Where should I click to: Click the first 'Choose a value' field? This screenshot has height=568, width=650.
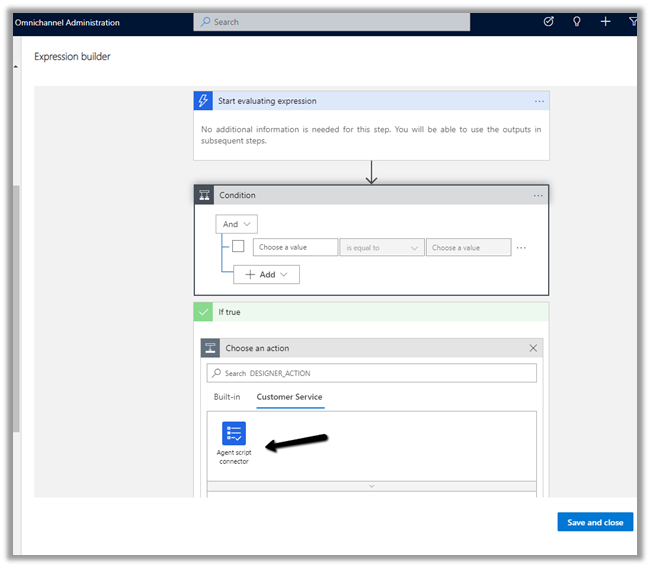pyautogui.click(x=294, y=247)
